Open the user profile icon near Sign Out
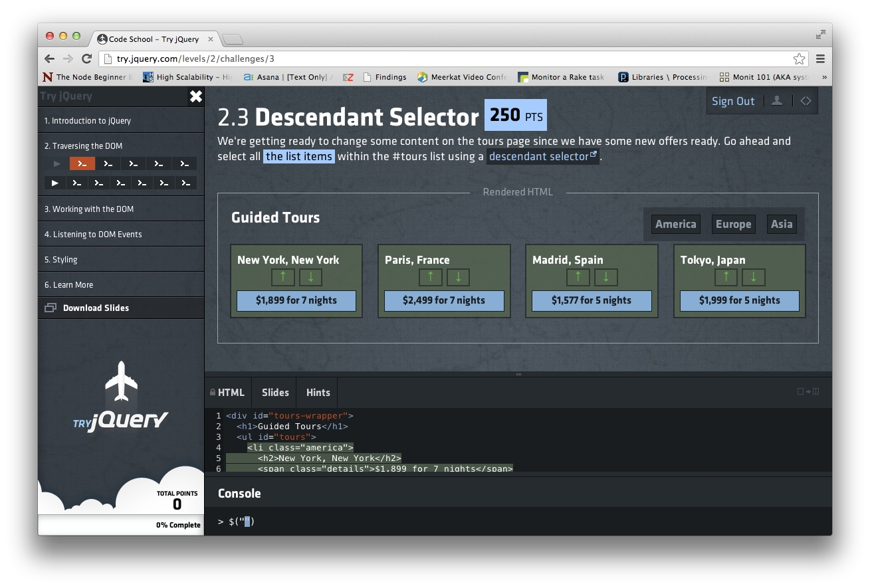The height and width of the screenshot is (588, 870). coord(776,101)
